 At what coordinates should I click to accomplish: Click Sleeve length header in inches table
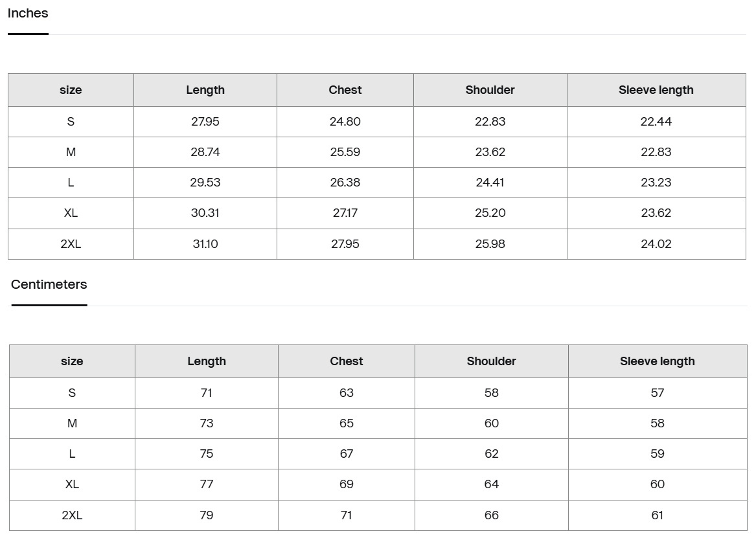pyautogui.click(x=656, y=90)
